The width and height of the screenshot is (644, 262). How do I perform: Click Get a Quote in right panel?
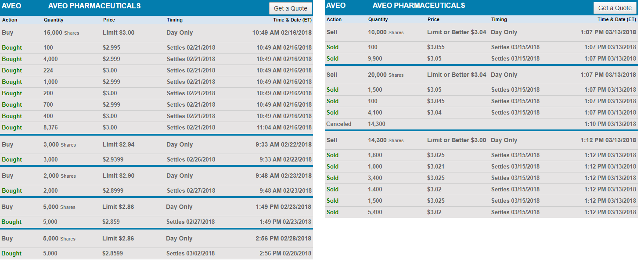(615, 8)
